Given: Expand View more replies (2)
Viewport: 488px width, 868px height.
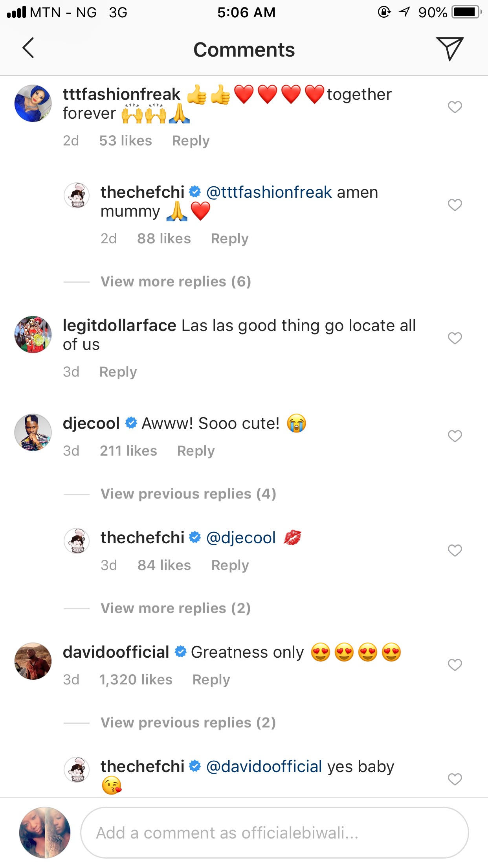Looking at the screenshot, I should coord(176,608).
